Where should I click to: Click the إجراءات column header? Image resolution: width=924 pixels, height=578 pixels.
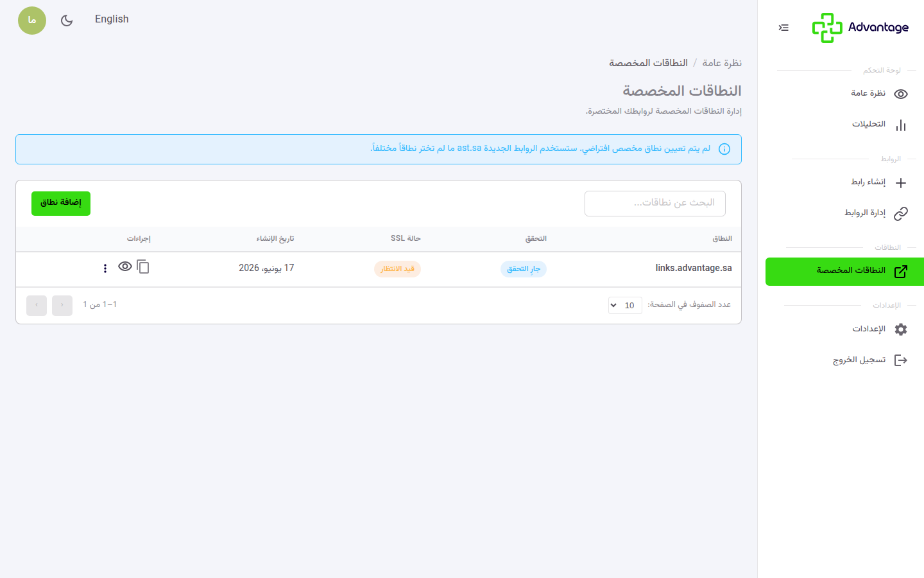139,239
